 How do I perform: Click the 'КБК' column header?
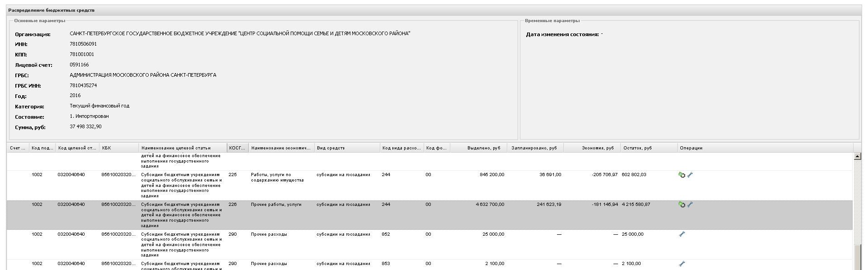pos(119,148)
